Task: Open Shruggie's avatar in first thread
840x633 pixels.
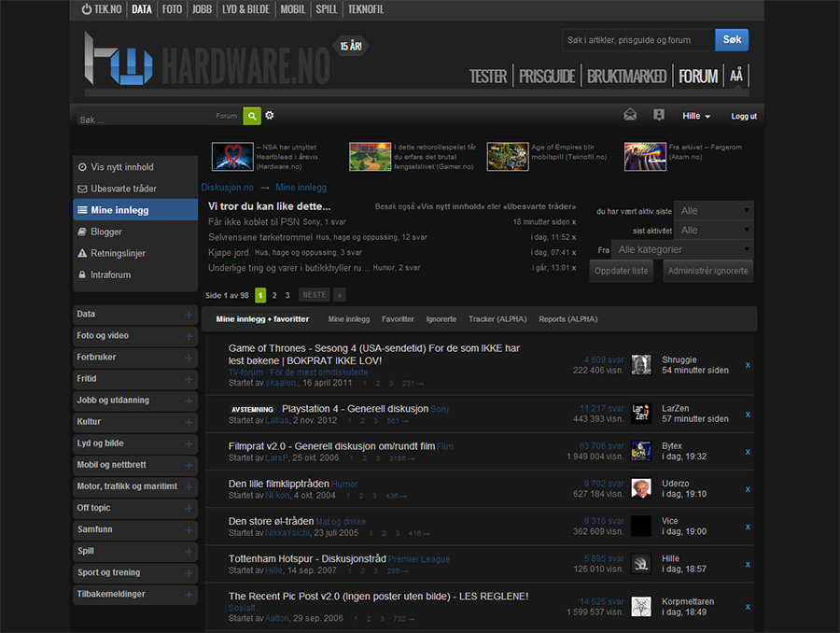Action: 641,365
